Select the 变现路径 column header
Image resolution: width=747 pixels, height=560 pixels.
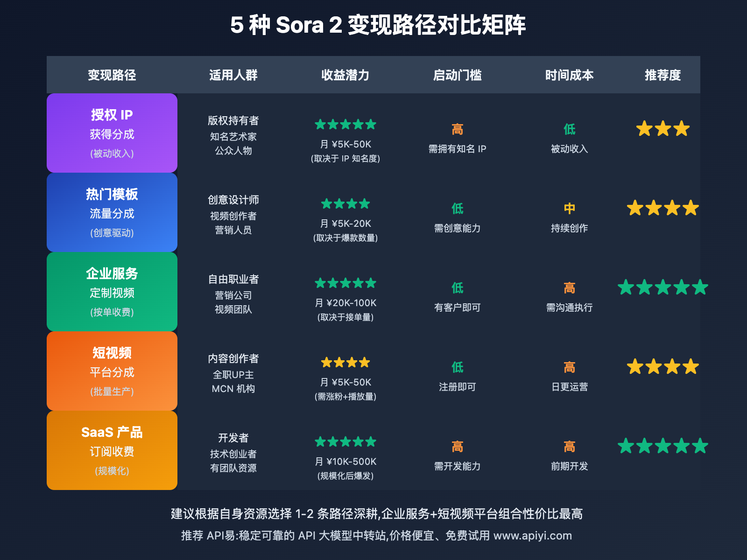pos(112,75)
